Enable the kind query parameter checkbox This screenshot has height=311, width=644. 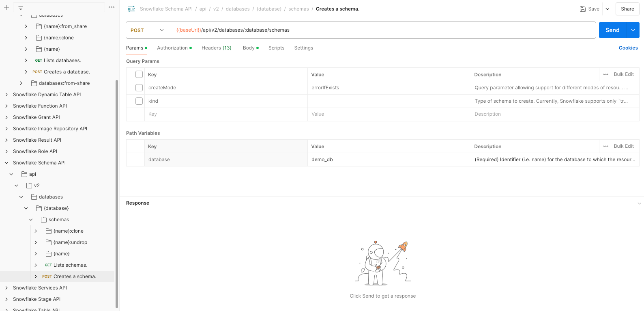coord(139,101)
